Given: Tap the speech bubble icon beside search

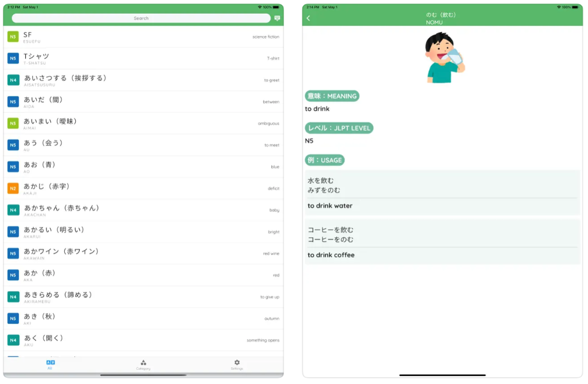Looking at the screenshot, I should [277, 18].
